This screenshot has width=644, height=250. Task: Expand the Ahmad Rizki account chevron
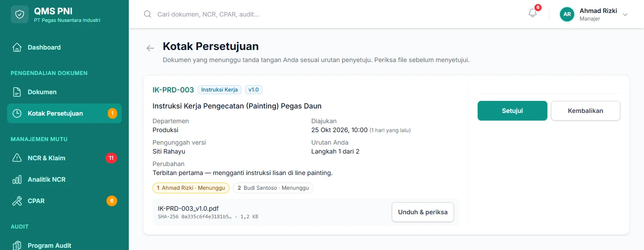(625, 14)
